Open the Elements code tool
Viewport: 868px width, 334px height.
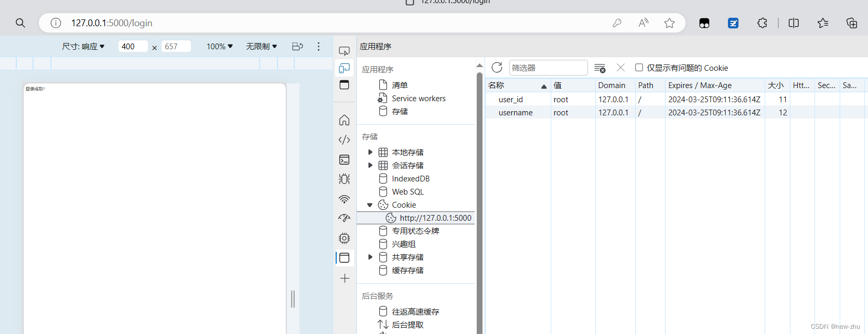pos(344,139)
